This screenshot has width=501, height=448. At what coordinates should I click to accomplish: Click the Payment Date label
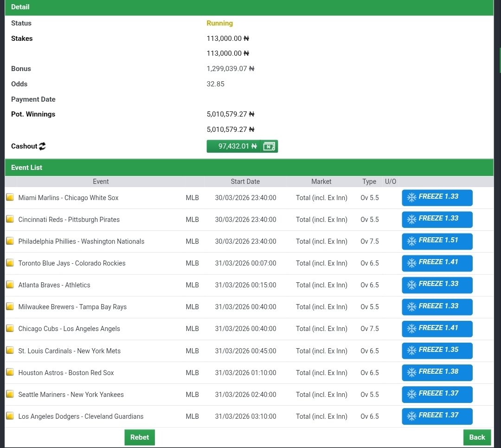click(33, 99)
